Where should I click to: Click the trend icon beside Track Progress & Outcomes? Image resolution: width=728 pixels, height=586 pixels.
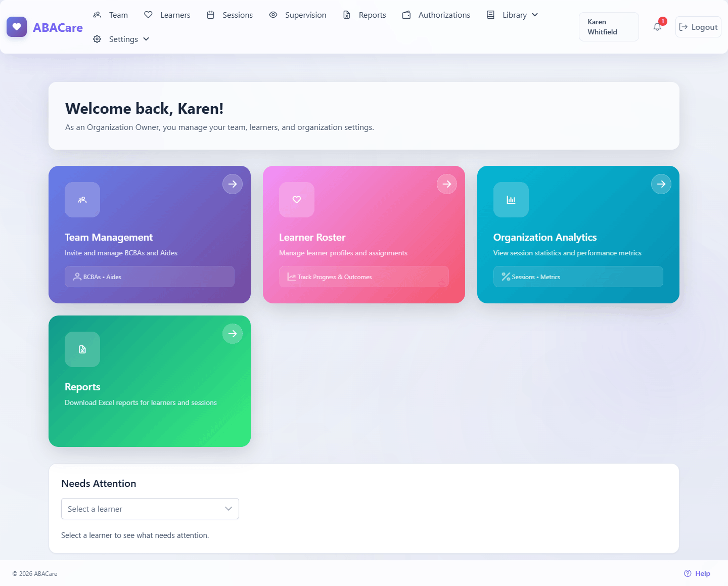292,277
